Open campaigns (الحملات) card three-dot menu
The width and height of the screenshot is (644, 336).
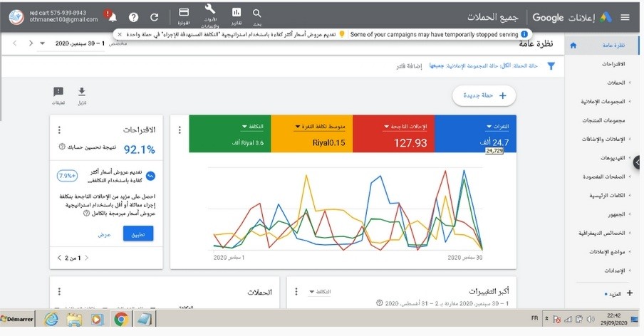tap(59, 292)
